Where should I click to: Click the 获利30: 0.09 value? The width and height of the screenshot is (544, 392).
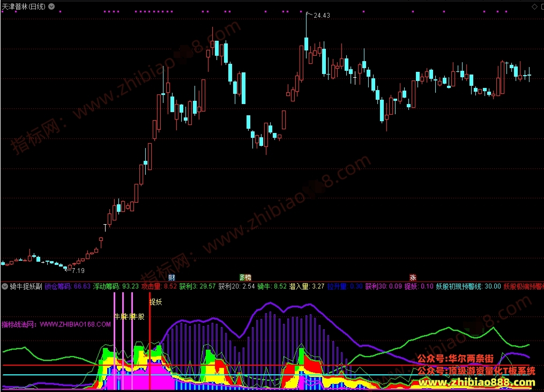click(383, 286)
